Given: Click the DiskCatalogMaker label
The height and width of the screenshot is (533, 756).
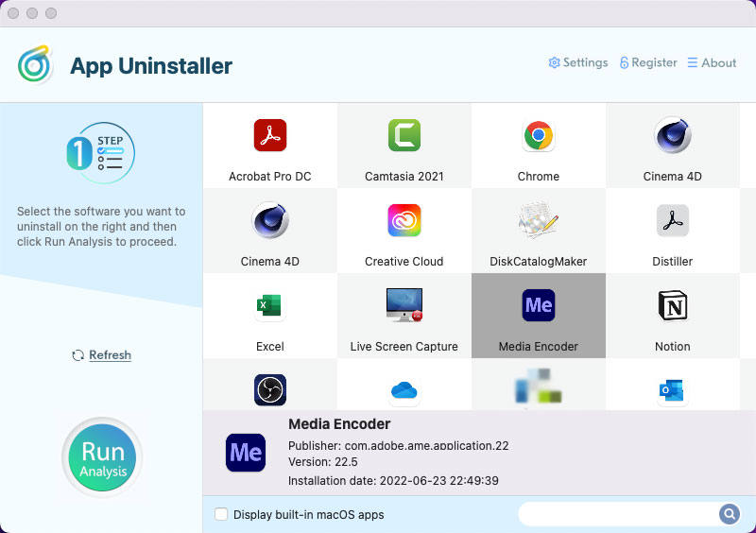Looking at the screenshot, I should click(538, 262).
